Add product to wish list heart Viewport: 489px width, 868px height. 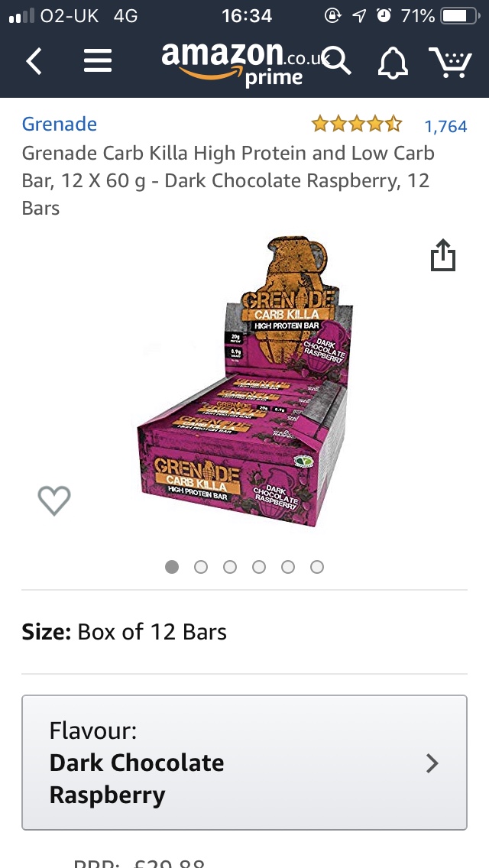coord(54,500)
